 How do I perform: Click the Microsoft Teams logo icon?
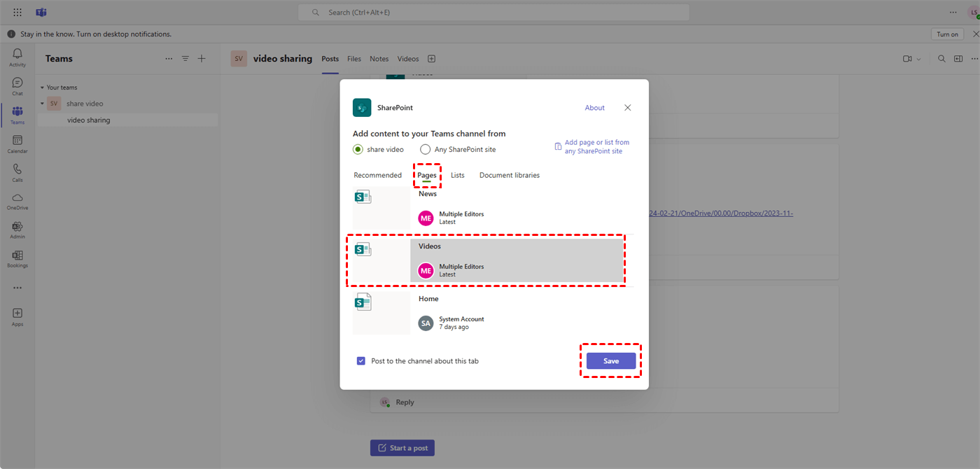point(41,13)
